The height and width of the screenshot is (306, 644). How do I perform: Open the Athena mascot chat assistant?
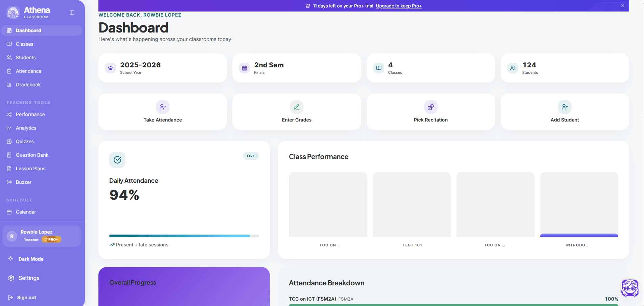click(x=630, y=288)
